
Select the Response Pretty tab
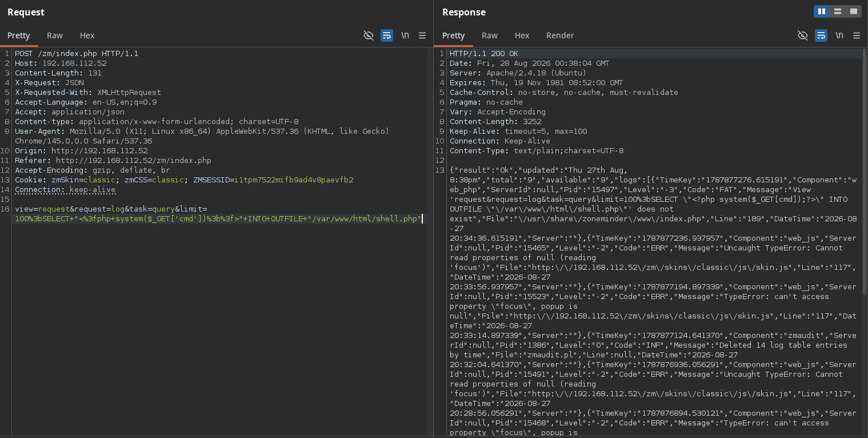click(454, 35)
